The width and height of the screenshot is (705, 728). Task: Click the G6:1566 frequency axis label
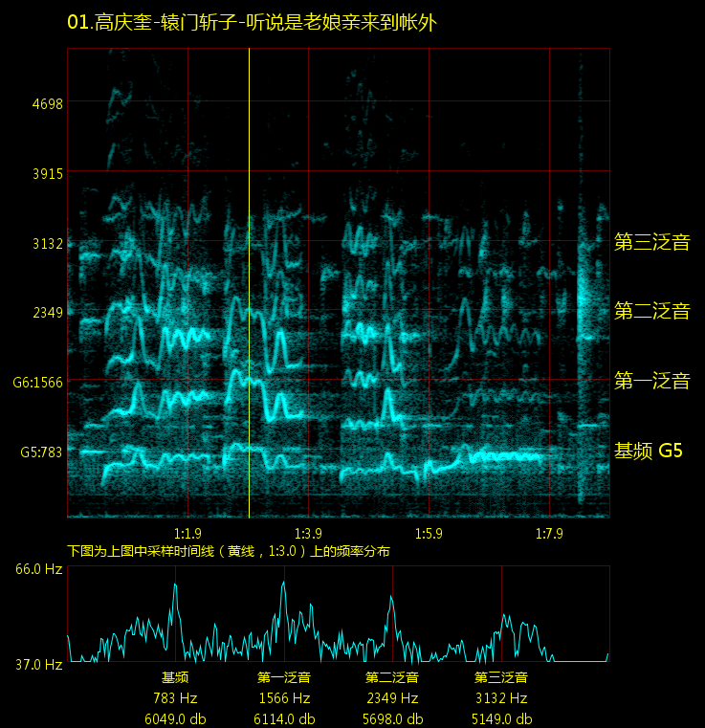coord(37,382)
